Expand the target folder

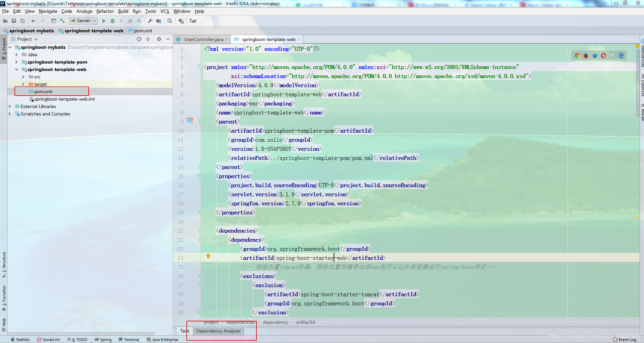pyautogui.click(x=23, y=84)
